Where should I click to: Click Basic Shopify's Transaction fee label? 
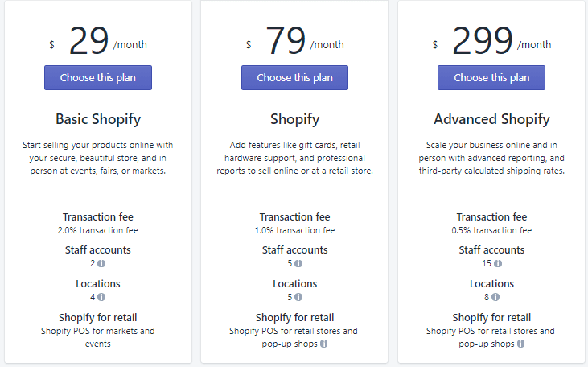pos(98,216)
